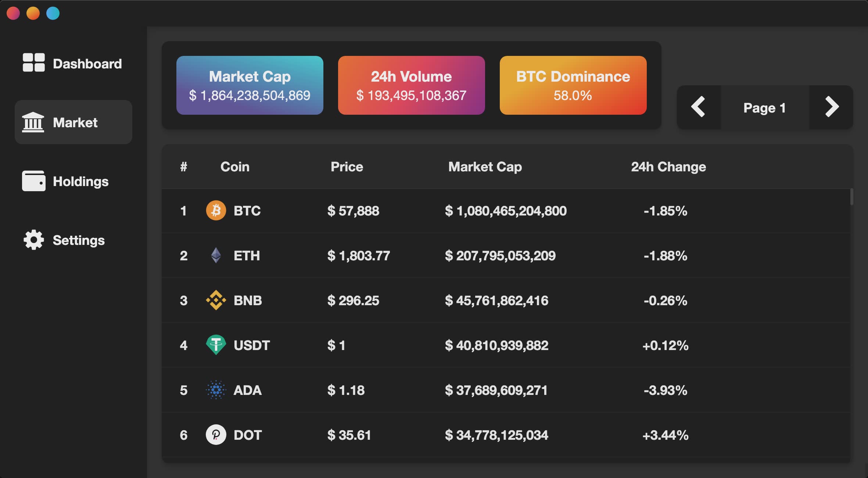Click the Bitcoin coin logo icon
The height and width of the screenshot is (478, 868).
(x=216, y=210)
